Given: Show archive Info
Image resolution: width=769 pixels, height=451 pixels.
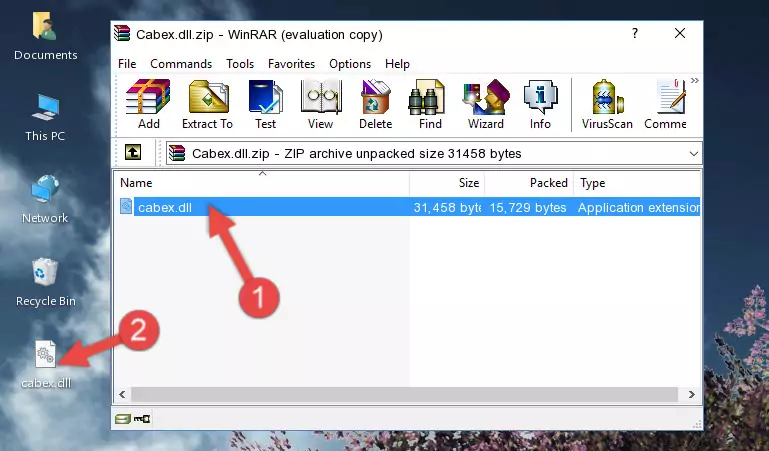Looking at the screenshot, I should 540,104.
